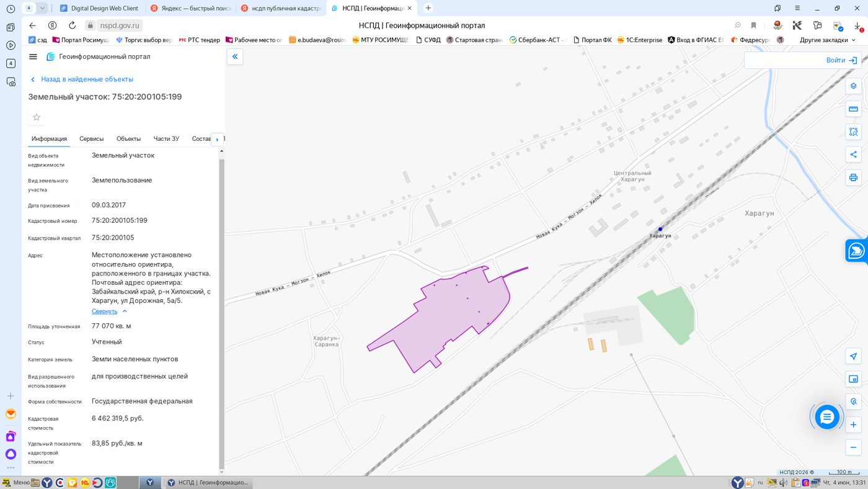Select the ruler measurement tool
The image size is (868, 489).
pos(853,109)
